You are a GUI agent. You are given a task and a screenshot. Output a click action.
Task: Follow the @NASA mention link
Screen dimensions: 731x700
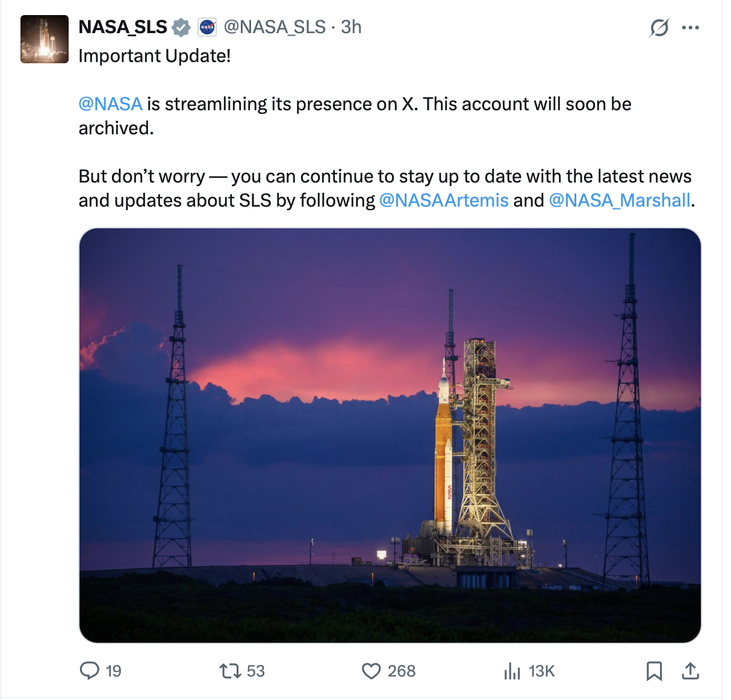111,104
